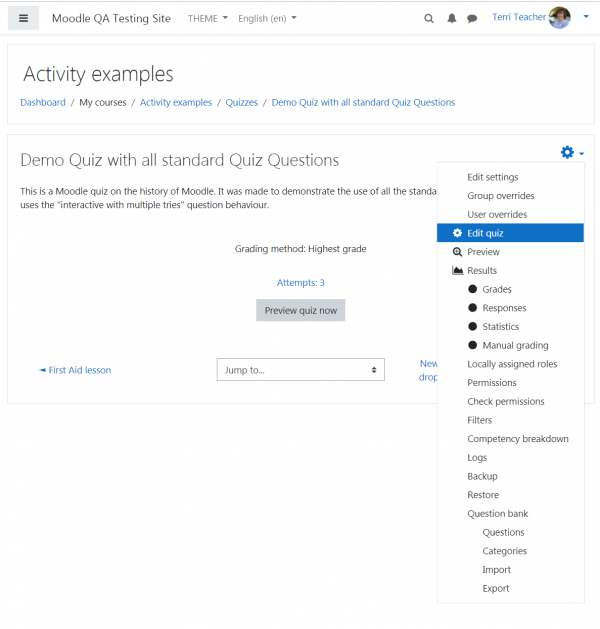The height and width of the screenshot is (629, 600).
Task: Select Import under Question bank
Action: (497, 570)
